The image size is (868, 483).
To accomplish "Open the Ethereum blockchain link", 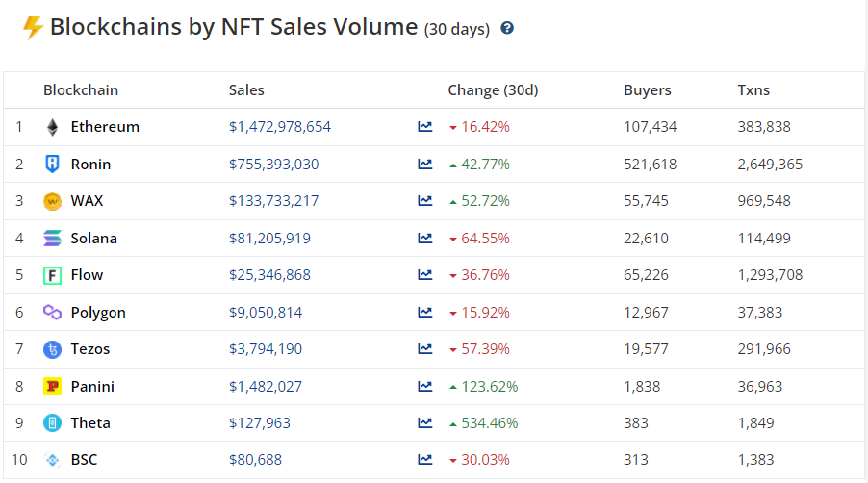I will coord(105,127).
